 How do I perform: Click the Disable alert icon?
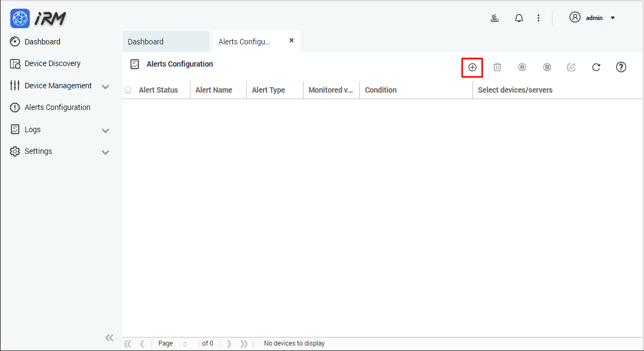[547, 67]
